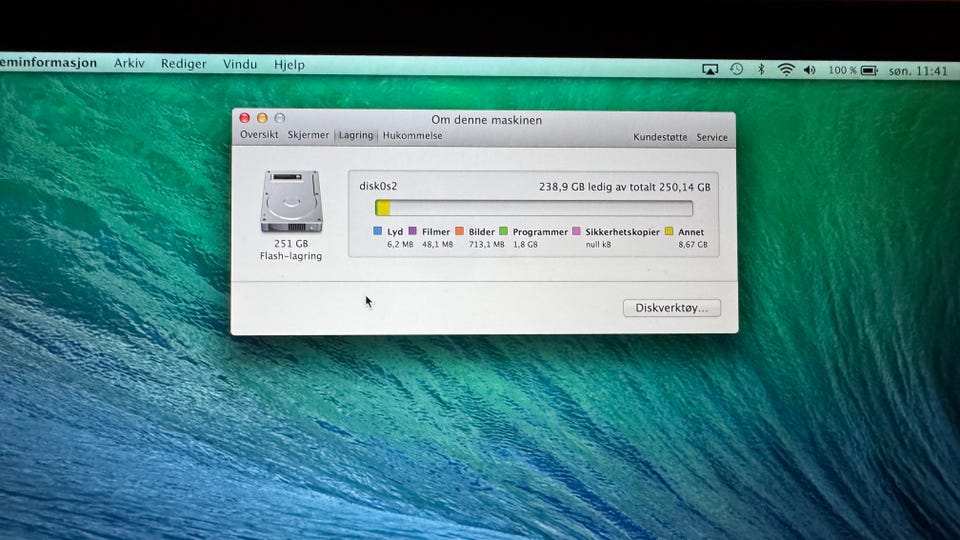
Task: Click the '238,9 GB ledig av totalt' text
Action: 598,187
